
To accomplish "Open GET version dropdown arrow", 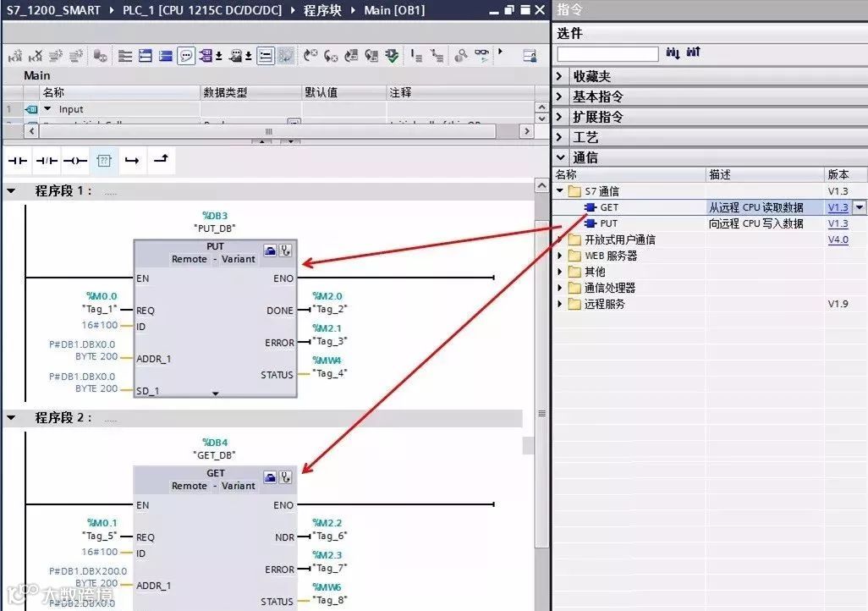I will (860, 207).
